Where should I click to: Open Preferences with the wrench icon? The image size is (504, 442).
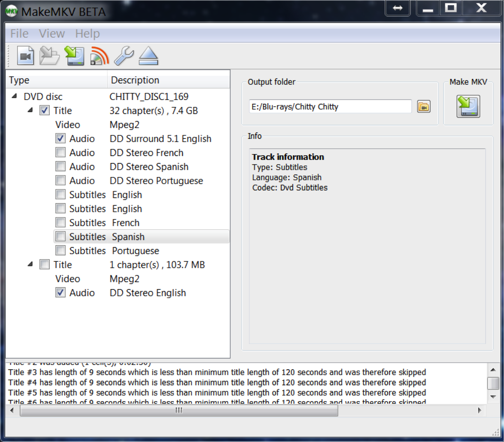(x=124, y=56)
